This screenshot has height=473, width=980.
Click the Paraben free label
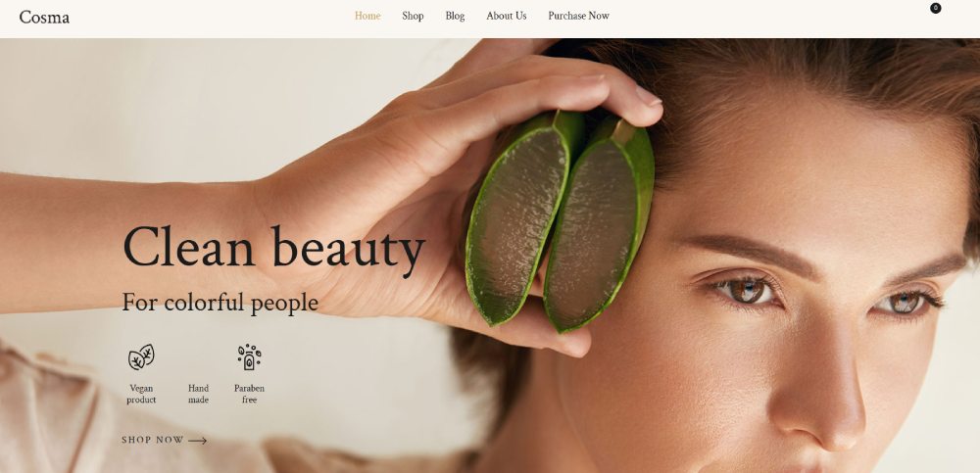pos(249,395)
